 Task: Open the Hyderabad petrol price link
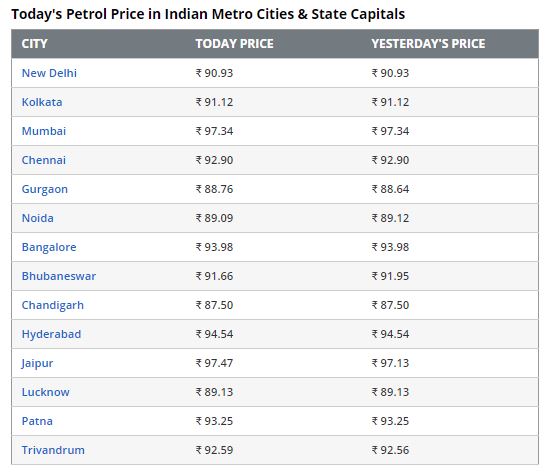[x=51, y=334]
